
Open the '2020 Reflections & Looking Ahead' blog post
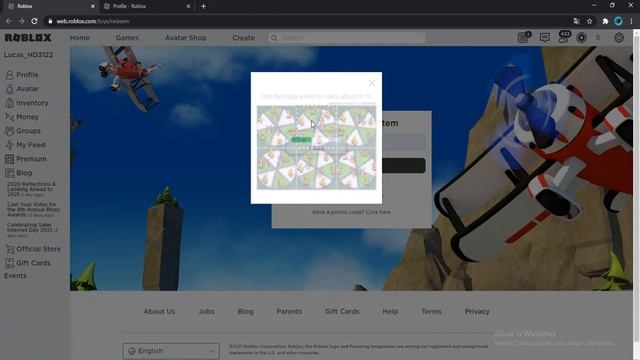[x=31, y=189]
